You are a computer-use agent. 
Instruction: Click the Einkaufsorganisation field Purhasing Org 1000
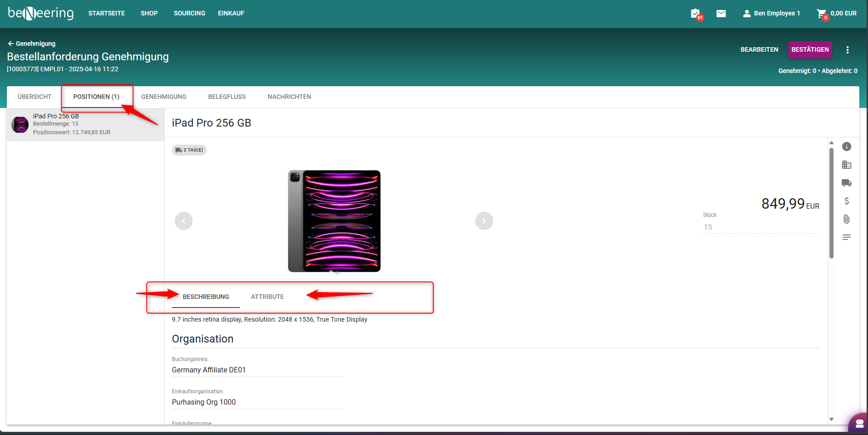257,402
